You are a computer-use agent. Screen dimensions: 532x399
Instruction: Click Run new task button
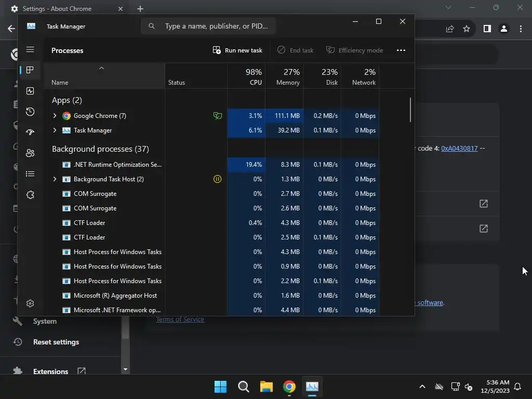tap(237, 50)
